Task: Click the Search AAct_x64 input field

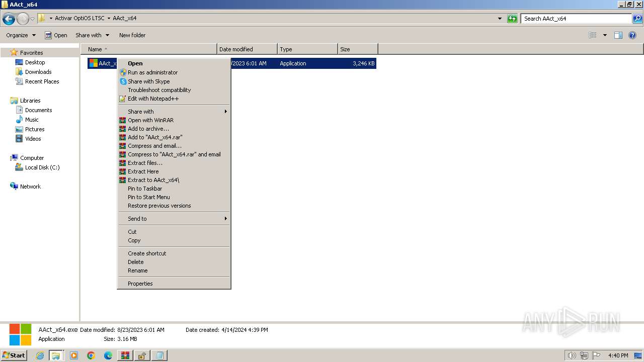Action: (576, 19)
